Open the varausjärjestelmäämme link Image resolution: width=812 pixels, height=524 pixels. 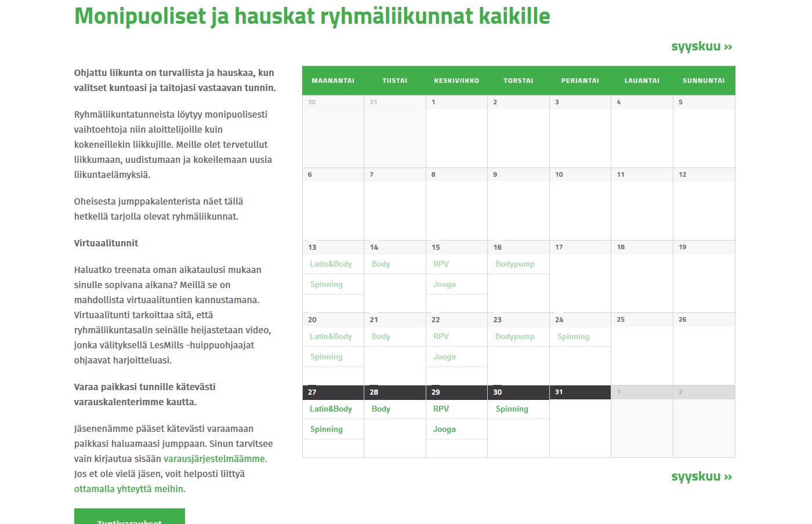pyautogui.click(x=215, y=458)
